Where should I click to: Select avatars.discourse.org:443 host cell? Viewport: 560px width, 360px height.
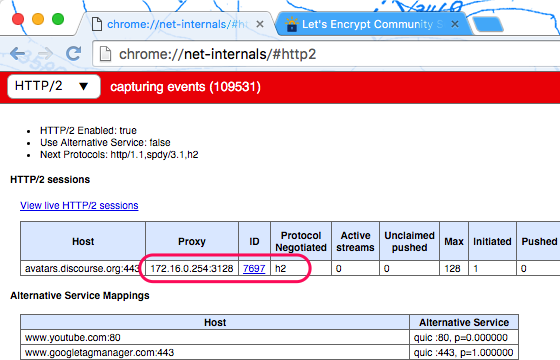pyautogui.click(x=83, y=268)
